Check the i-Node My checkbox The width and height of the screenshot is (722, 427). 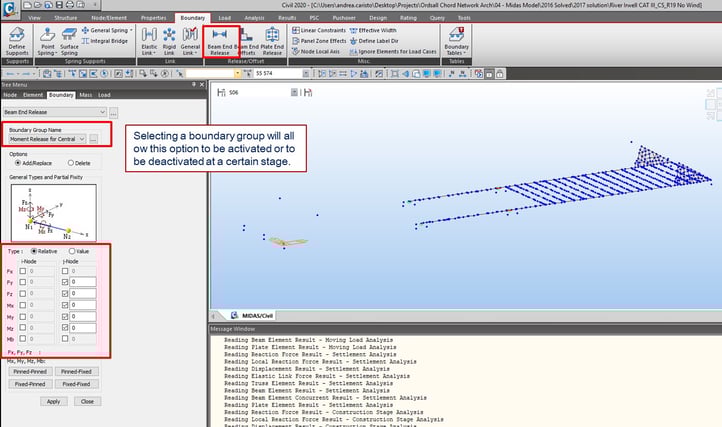[x=23, y=317]
